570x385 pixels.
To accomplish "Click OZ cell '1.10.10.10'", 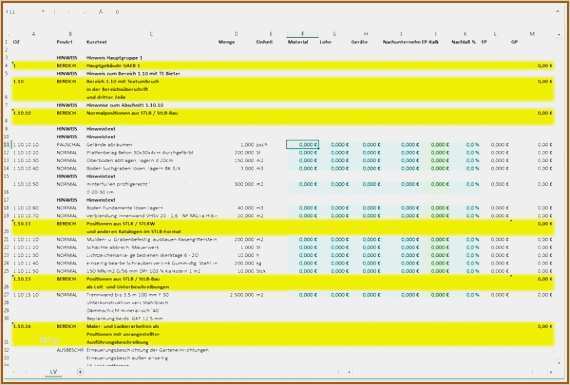I will click(26, 145).
